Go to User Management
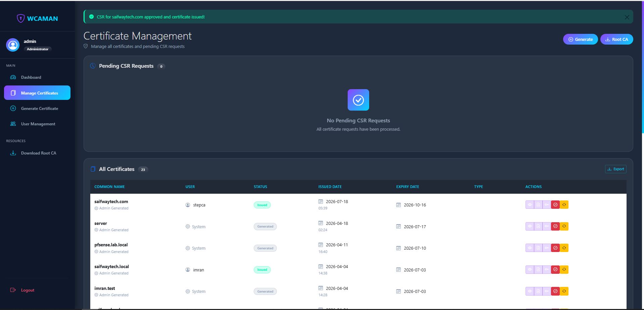Screen dimensions: 644x310 tap(37, 124)
